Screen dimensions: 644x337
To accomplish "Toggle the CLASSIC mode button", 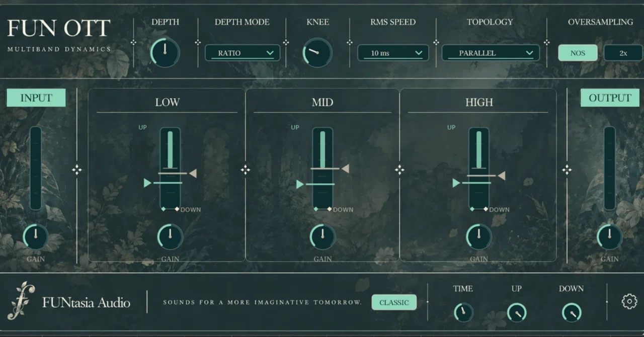I will (394, 302).
